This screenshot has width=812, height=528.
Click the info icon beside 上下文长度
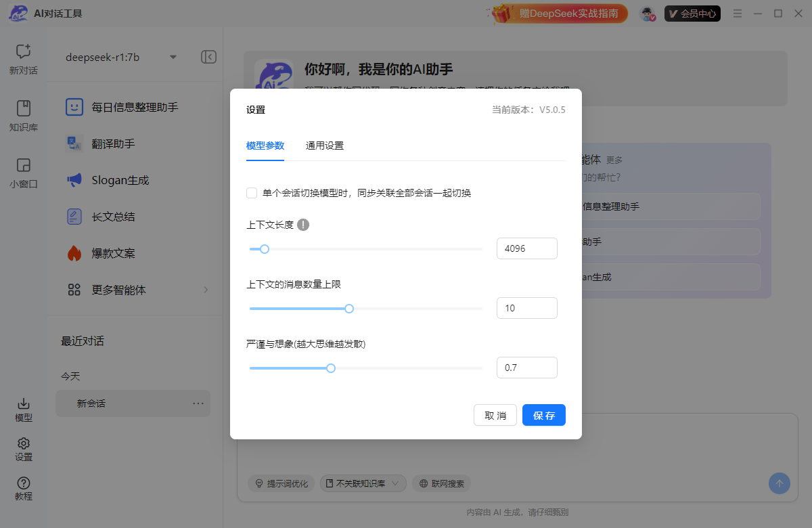tap(303, 225)
